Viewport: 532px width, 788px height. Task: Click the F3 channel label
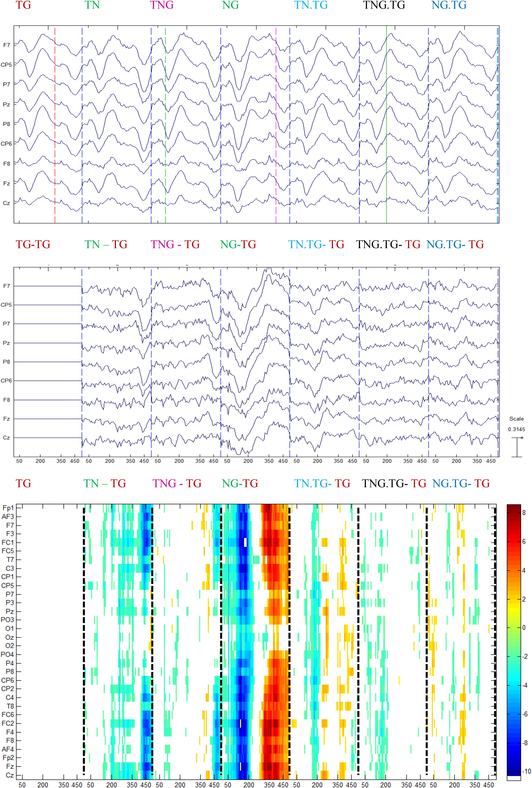pos(10,534)
